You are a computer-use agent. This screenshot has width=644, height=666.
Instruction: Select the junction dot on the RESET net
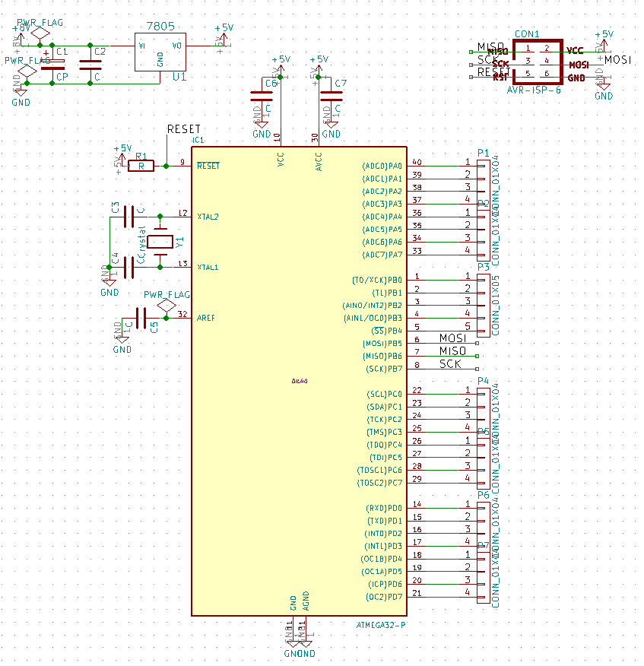tap(166, 166)
